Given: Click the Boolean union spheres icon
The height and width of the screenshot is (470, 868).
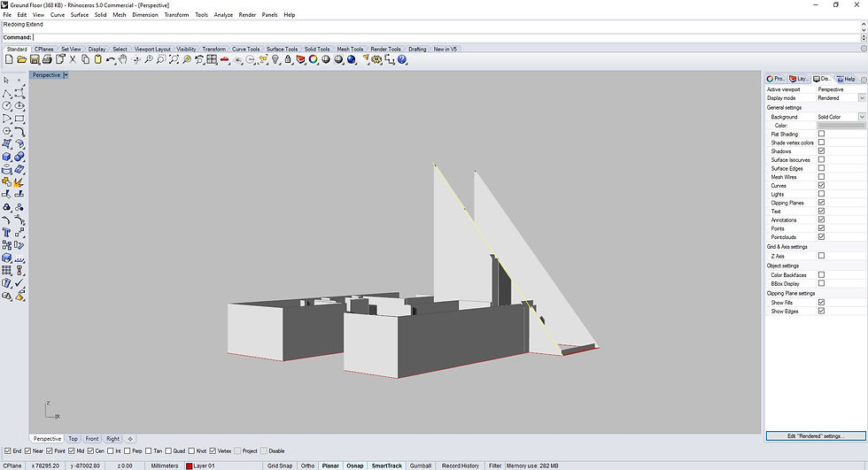Looking at the screenshot, I should pyautogui.click(x=19, y=157).
